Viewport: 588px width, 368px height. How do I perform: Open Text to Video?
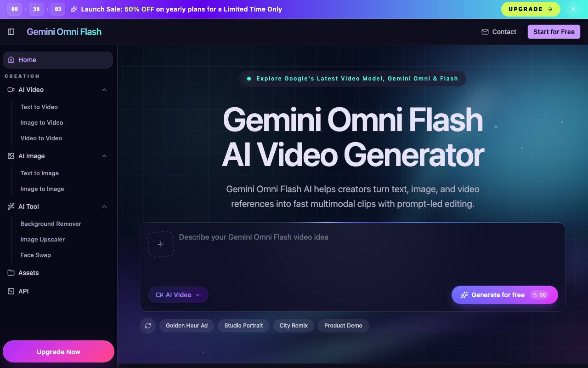(x=39, y=107)
